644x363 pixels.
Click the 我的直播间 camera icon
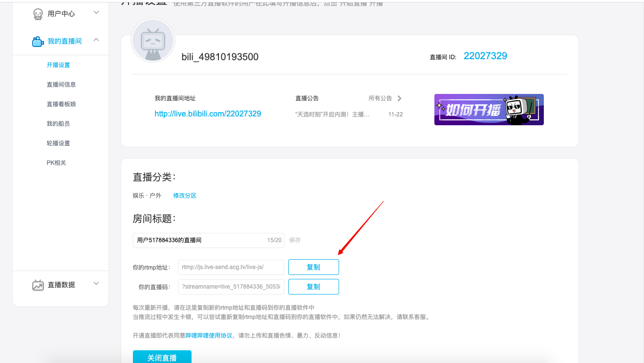pos(38,42)
